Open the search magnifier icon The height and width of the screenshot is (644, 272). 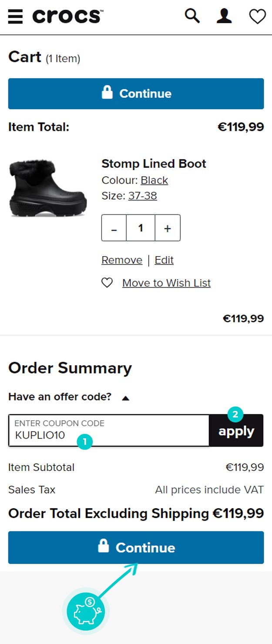pyautogui.click(x=192, y=17)
